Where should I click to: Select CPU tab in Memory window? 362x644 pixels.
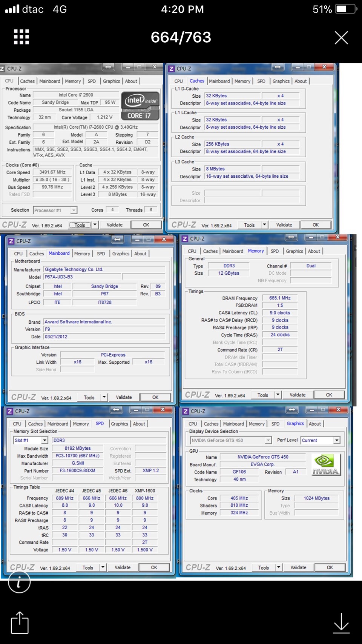pos(192,251)
